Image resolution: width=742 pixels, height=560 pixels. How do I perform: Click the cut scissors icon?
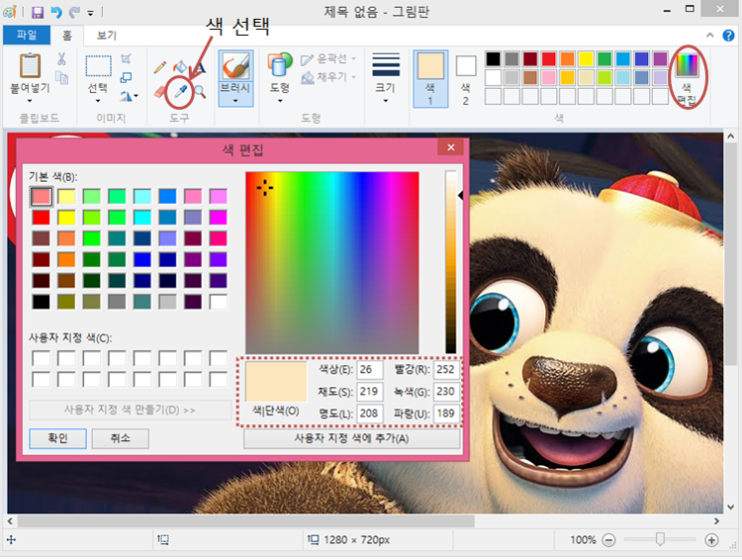(62, 59)
